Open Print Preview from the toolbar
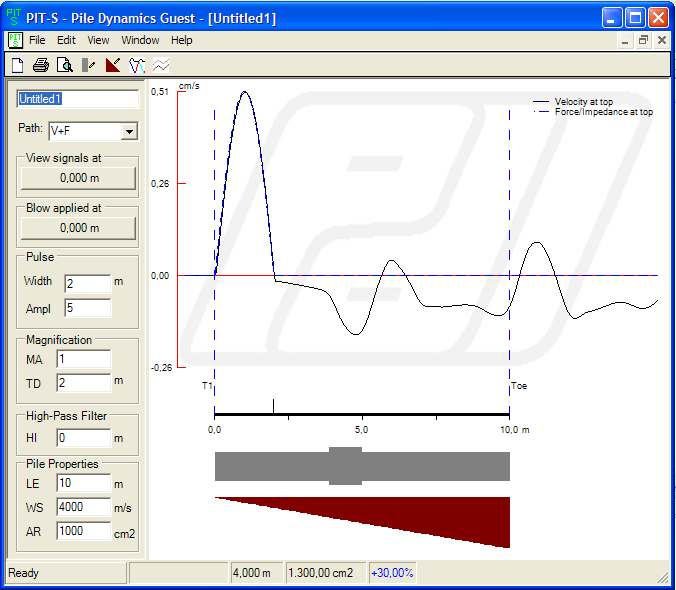This screenshot has width=676, height=590. tap(64, 66)
